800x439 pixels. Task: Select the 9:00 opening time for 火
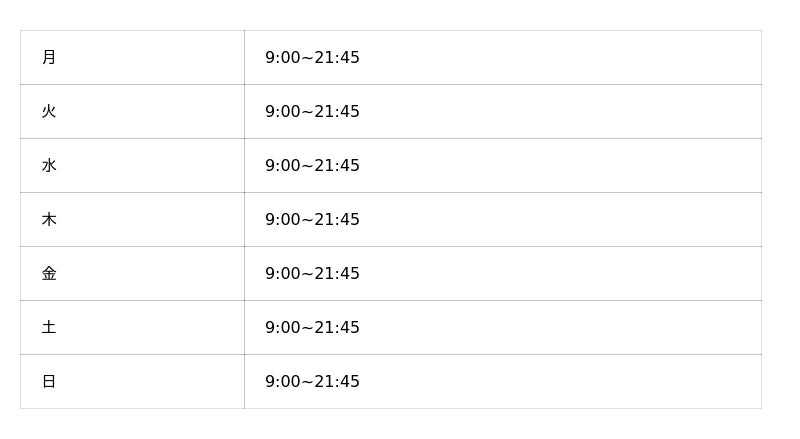[x=282, y=112]
